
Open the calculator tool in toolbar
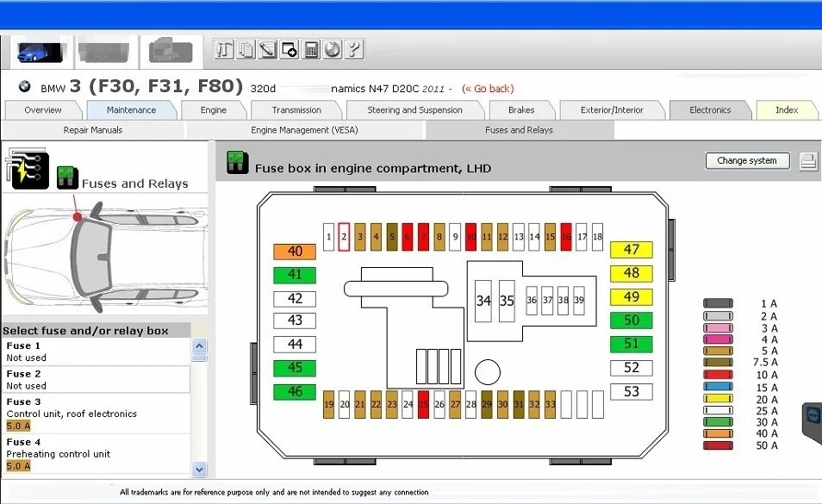click(311, 50)
